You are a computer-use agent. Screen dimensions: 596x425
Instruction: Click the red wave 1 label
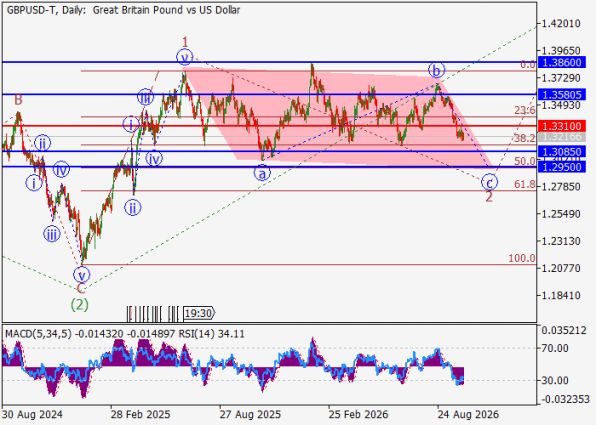click(185, 42)
